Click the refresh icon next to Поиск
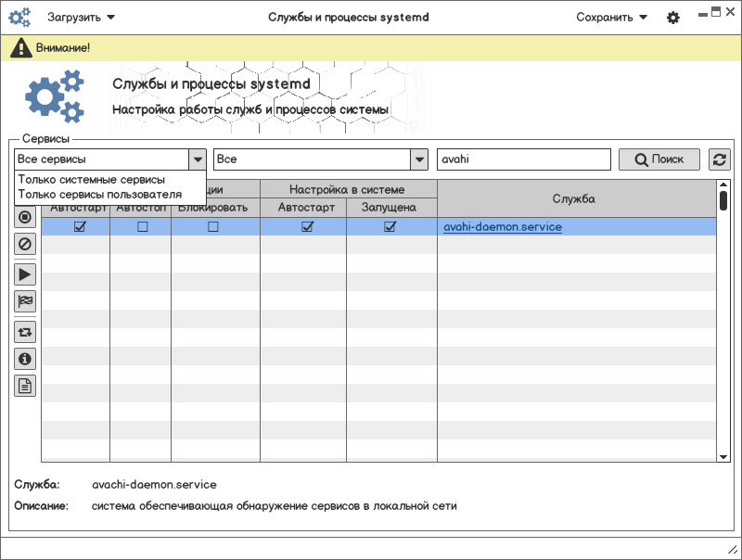This screenshot has height=560, width=742. pos(719,159)
